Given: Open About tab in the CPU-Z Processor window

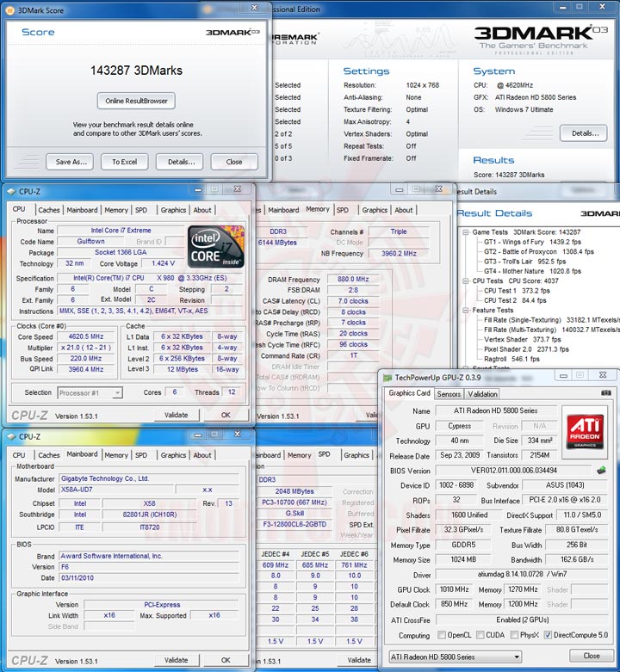Looking at the screenshot, I should (x=202, y=210).
